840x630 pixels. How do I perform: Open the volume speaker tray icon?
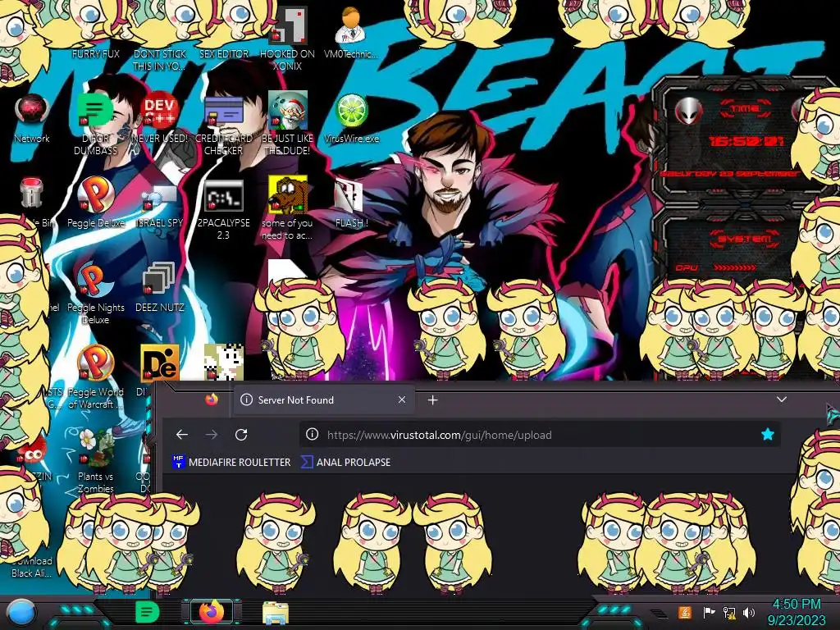pos(749,612)
